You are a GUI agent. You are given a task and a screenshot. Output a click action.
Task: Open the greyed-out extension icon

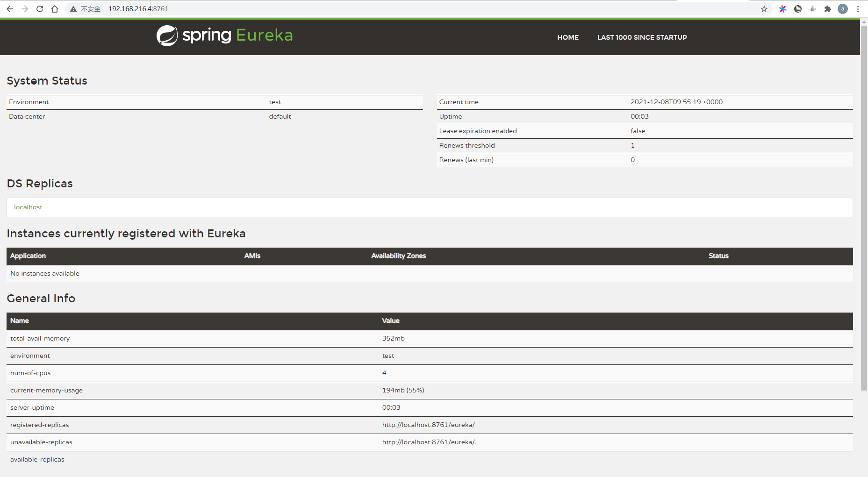coord(813,9)
